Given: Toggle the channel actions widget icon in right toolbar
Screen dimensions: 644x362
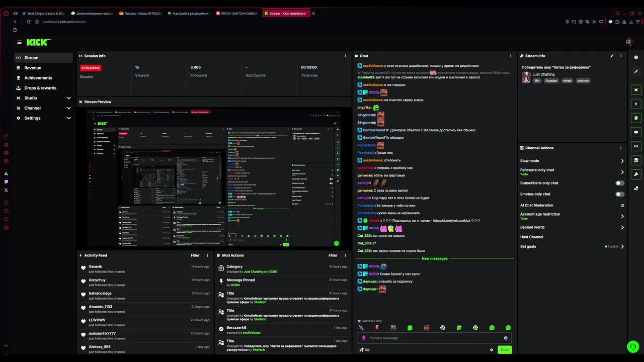Looking at the screenshot, I should (636, 160).
